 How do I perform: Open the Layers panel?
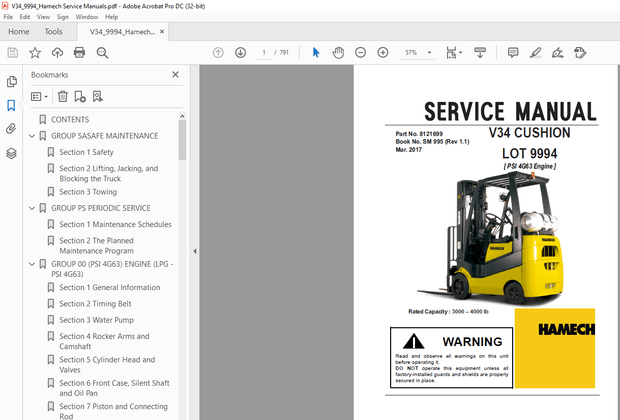[11, 153]
